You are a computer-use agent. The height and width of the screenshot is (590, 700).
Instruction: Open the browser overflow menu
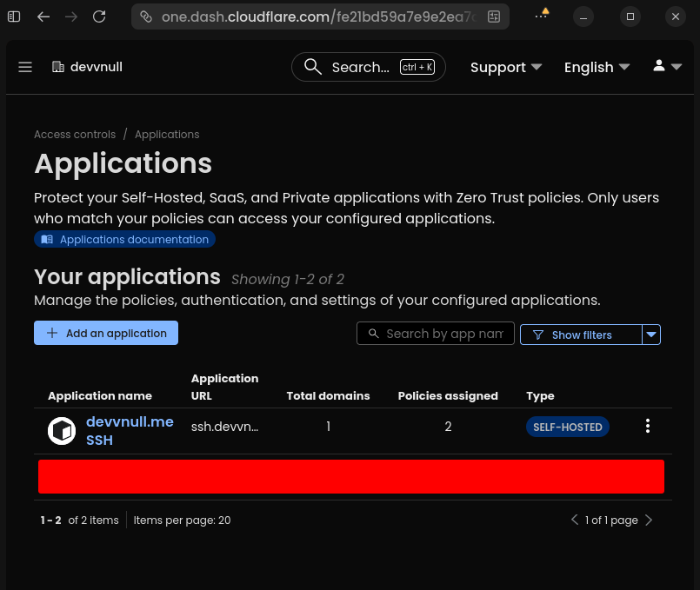tap(541, 17)
